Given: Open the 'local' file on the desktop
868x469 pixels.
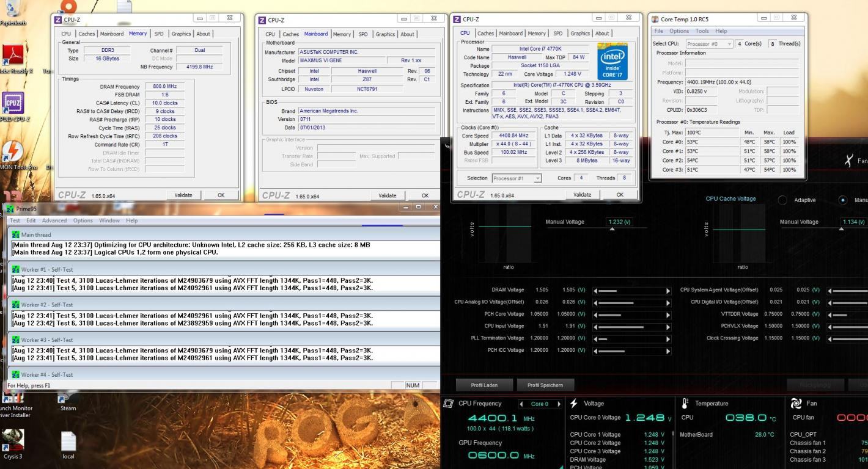Looking at the screenshot, I should [68, 442].
